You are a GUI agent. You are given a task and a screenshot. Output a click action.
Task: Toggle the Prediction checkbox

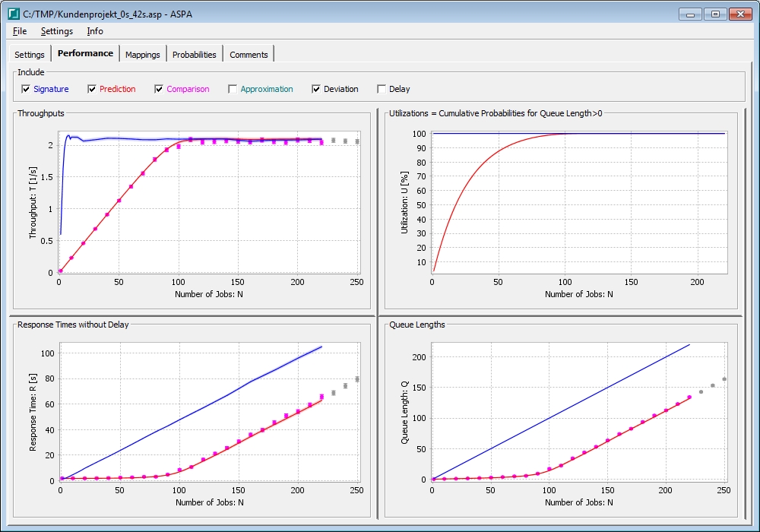point(92,89)
